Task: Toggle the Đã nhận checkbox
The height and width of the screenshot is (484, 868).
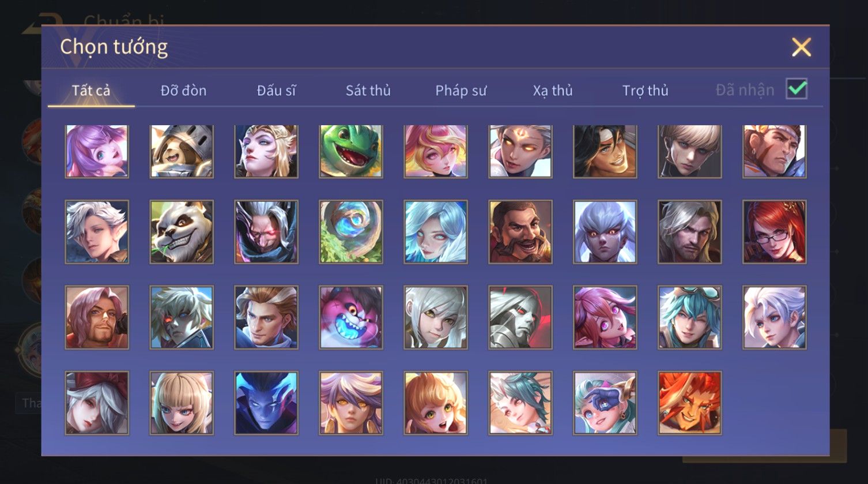Action: point(797,89)
